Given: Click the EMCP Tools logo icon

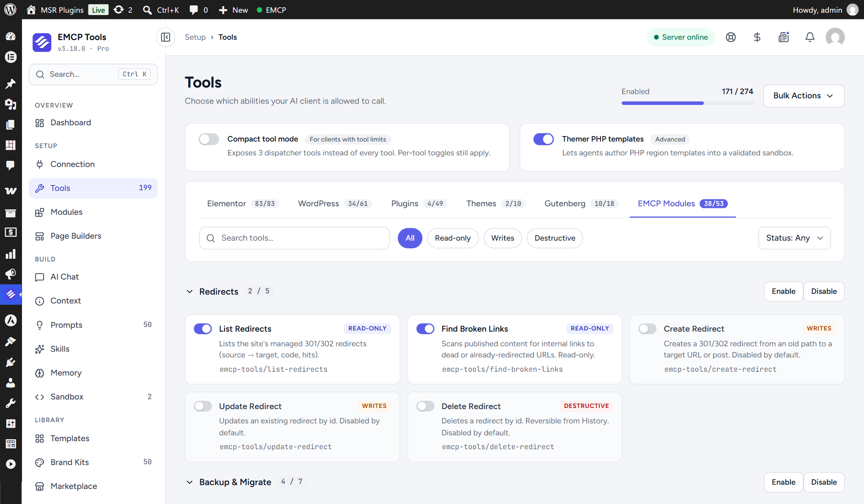Looking at the screenshot, I should click(42, 42).
